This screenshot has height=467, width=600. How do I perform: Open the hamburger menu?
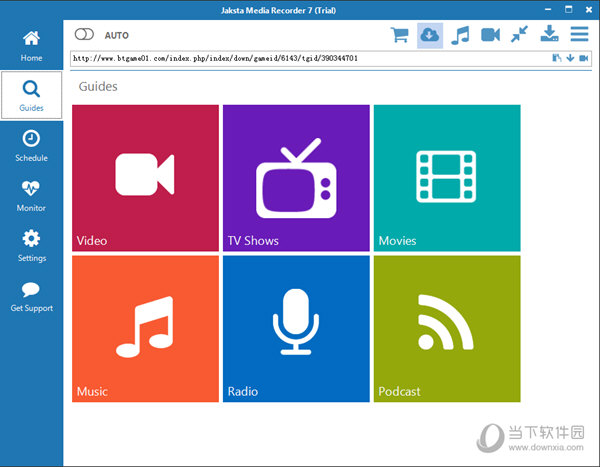tap(579, 34)
